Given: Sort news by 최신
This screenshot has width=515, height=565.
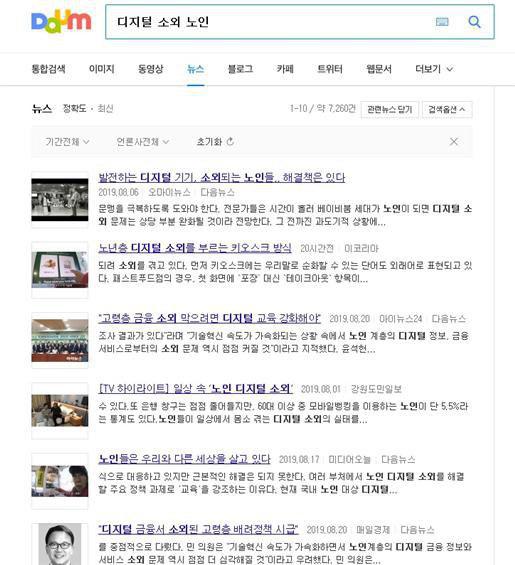Looking at the screenshot, I should coord(105,108).
